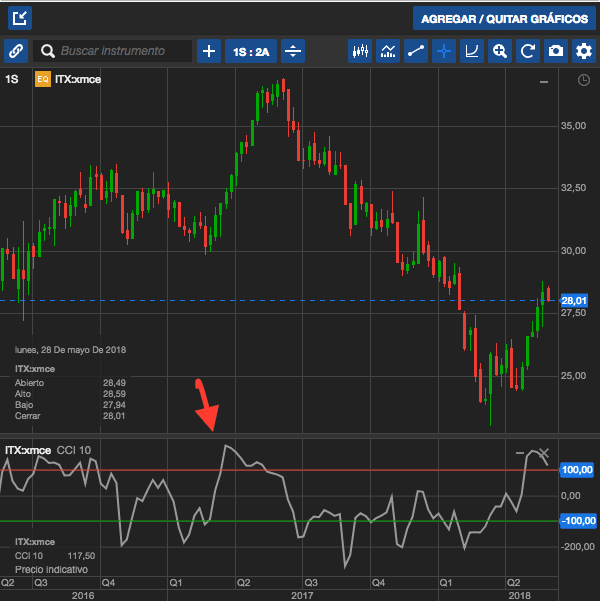This screenshot has width=600, height=601.
Task: Toggle the crosshair cursor tool
Action: point(444,51)
